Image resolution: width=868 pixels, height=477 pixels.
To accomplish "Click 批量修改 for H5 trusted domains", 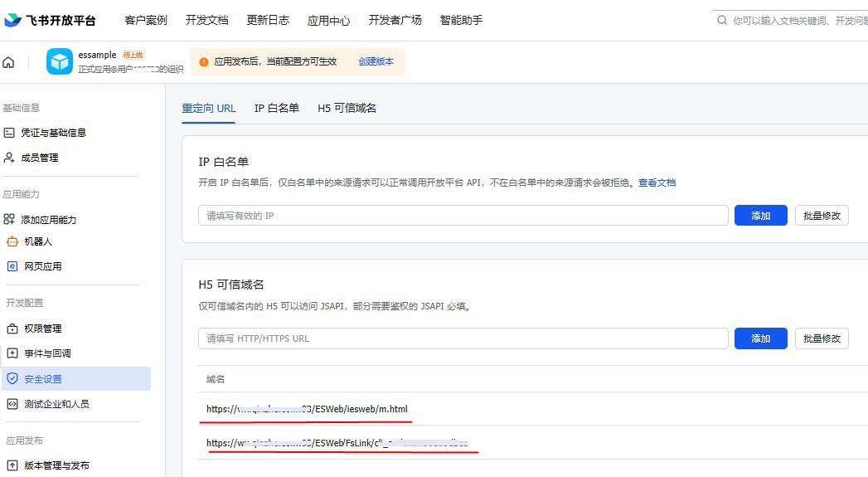I will 822,338.
